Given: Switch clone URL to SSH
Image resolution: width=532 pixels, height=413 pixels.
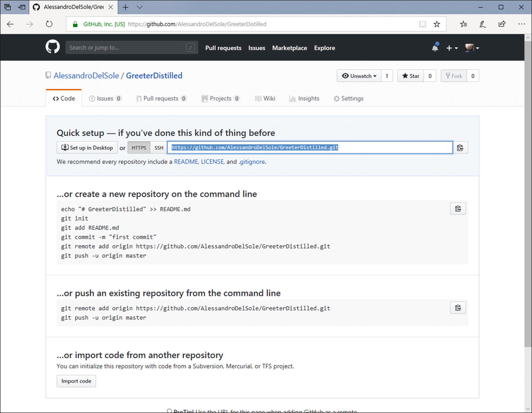Looking at the screenshot, I should [x=159, y=148].
